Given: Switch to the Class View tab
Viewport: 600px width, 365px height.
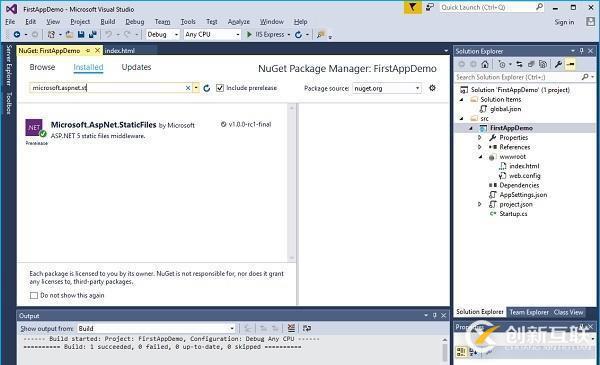Looking at the screenshot, I should pyautogui.click(x=568, y=312).
